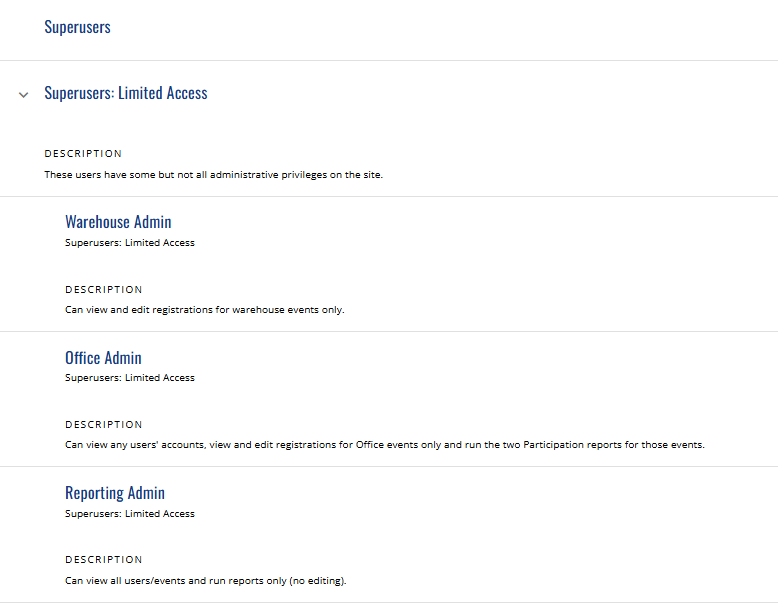Image resolution: width=778 pixels, height=606 pixels.
Task: Open the Superusers: Limited Access heading link
Action: 126,93
